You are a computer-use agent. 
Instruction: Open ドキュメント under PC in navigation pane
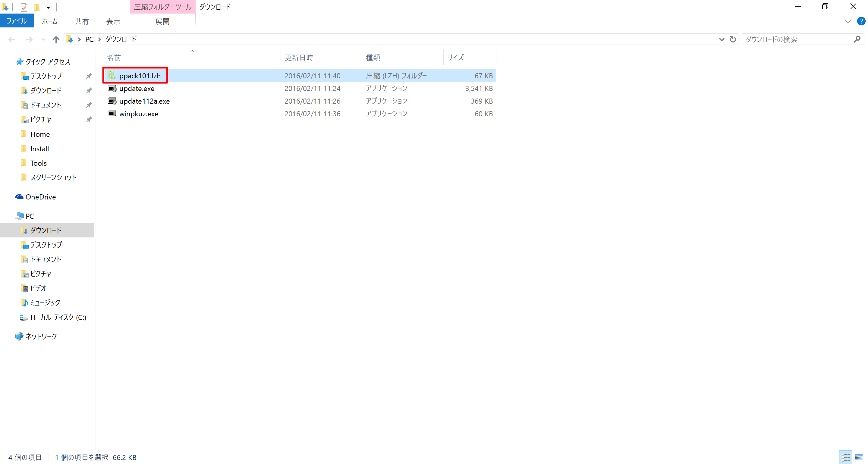46,259
